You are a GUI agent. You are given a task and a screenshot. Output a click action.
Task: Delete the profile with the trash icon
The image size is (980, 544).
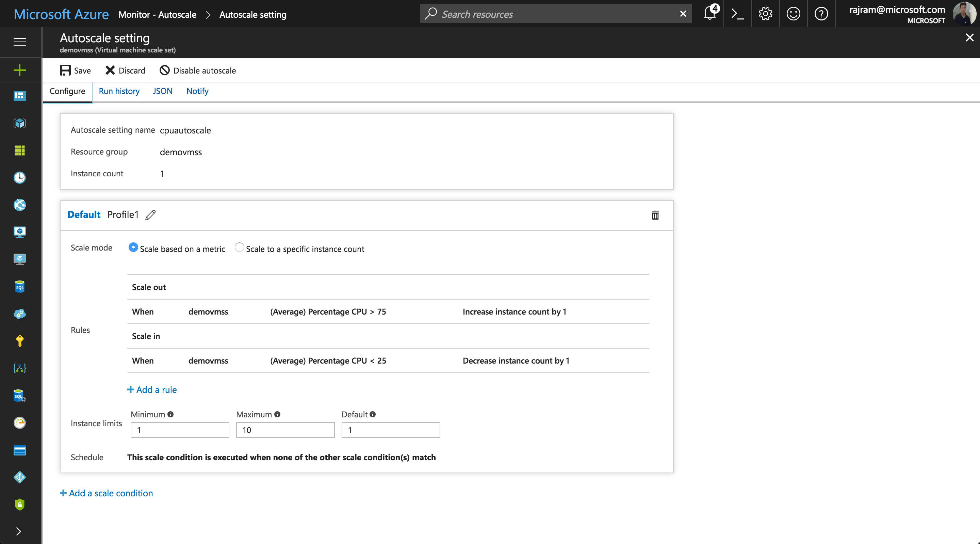[x=655, y=215]
